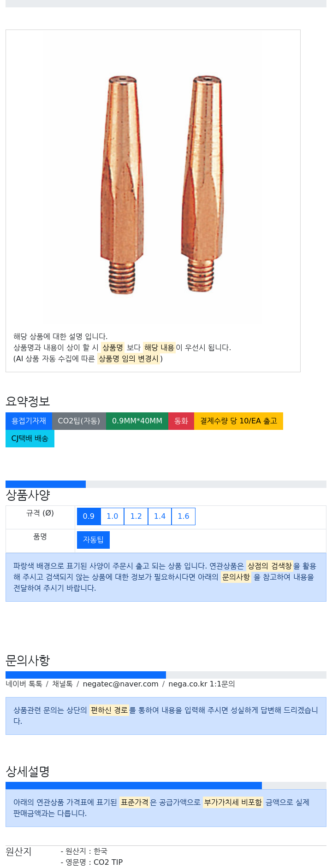Open nega.co.kr 1:1문의 link
Image resolution: width=332 pixels, height=868 pixels.
(x=202, y=684)
